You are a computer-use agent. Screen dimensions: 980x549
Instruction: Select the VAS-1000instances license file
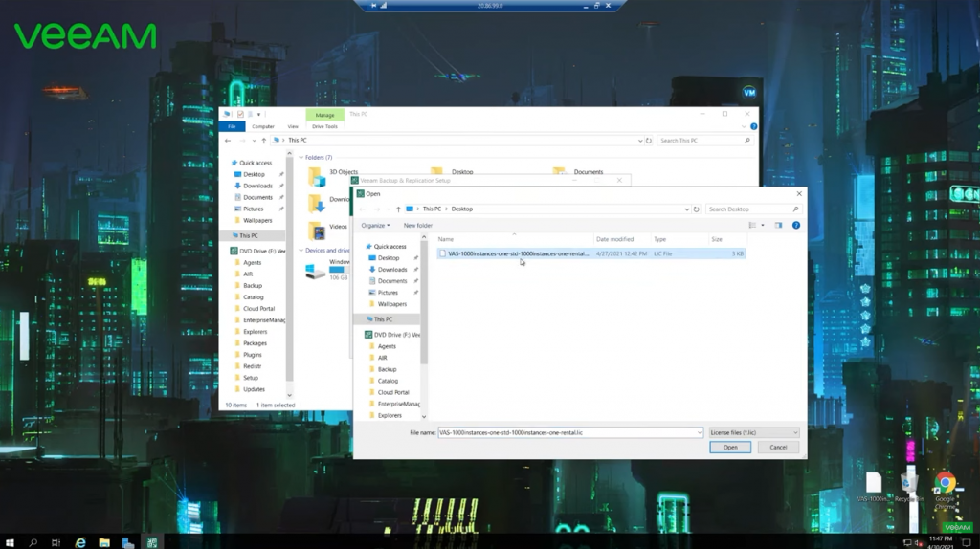518,253
